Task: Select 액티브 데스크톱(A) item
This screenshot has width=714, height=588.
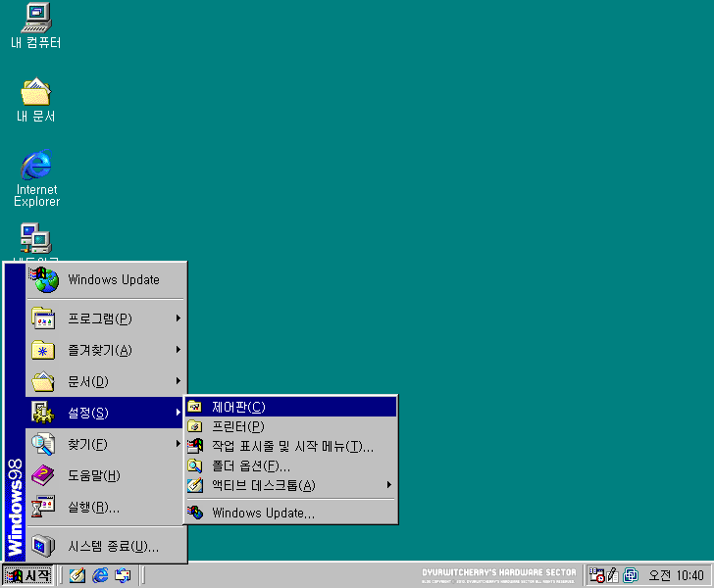Action: pyautogui.click(x=291, y=485)
